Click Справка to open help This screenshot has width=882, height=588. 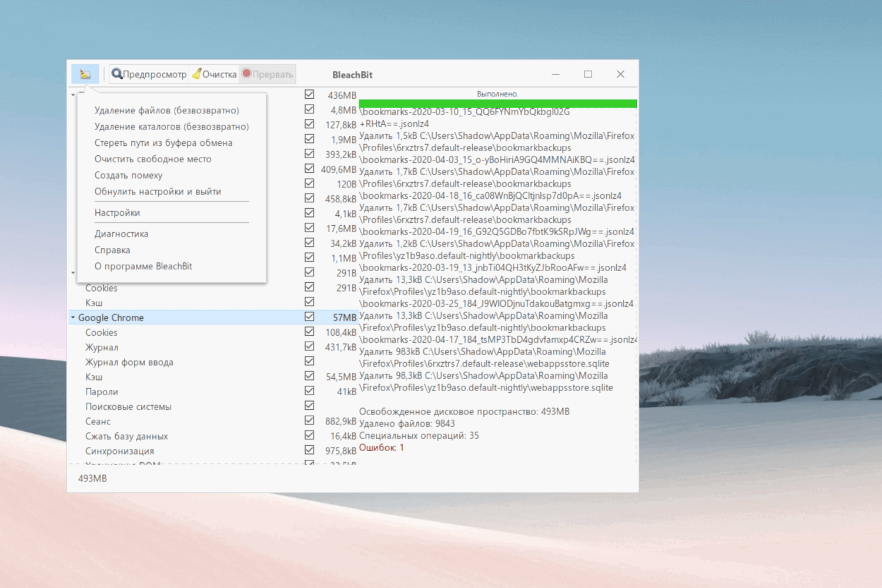point(112,250)
